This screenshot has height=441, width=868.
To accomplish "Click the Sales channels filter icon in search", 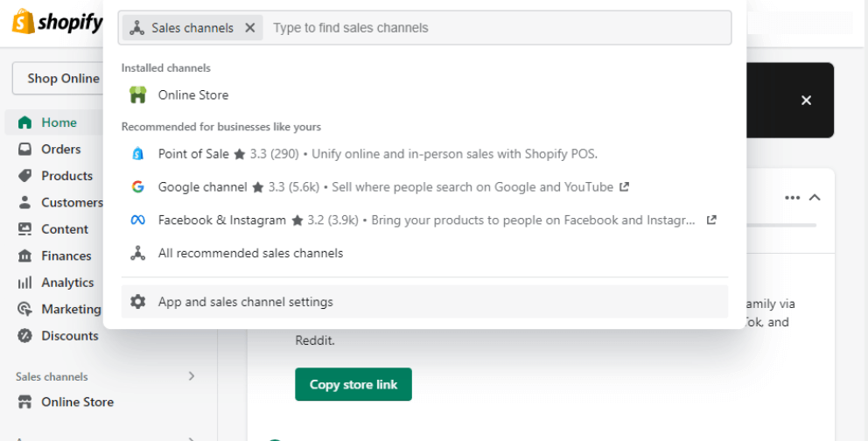I will pos(137,28).
